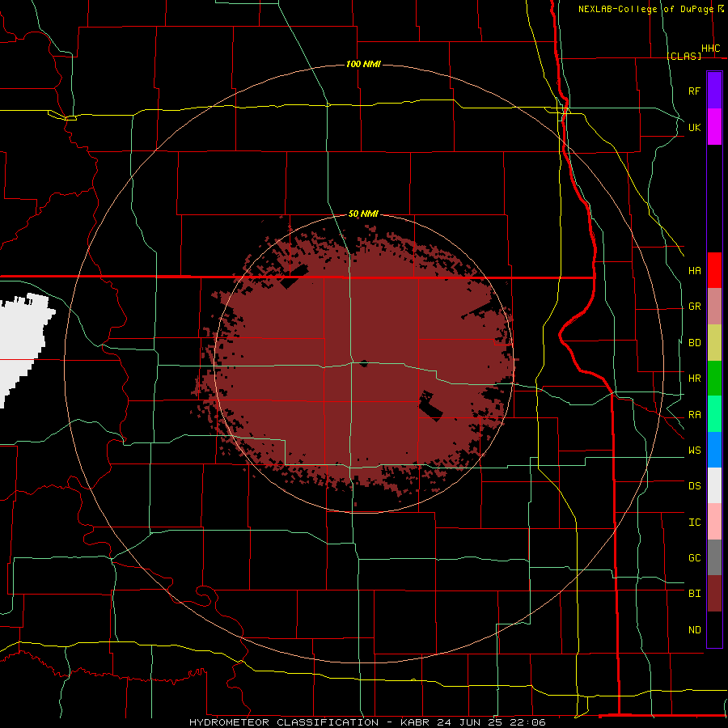
Task: Select the IC light pink legend swatch
Action: click(714, 522)
